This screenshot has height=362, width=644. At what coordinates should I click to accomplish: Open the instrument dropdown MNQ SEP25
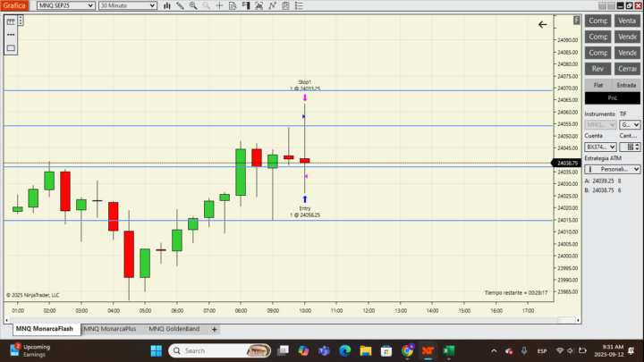(65, 5)
